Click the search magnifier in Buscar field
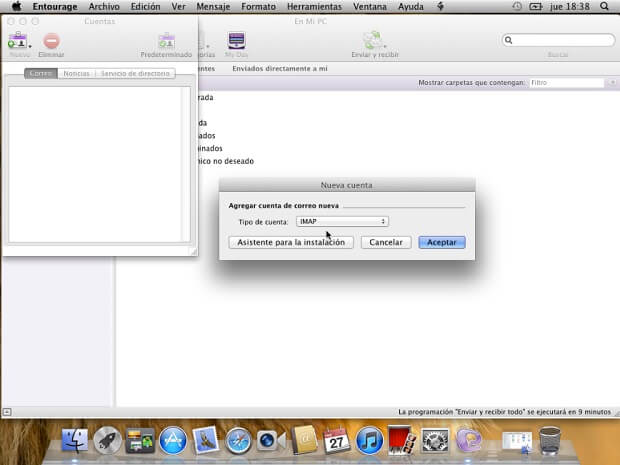 coord(508,40)
